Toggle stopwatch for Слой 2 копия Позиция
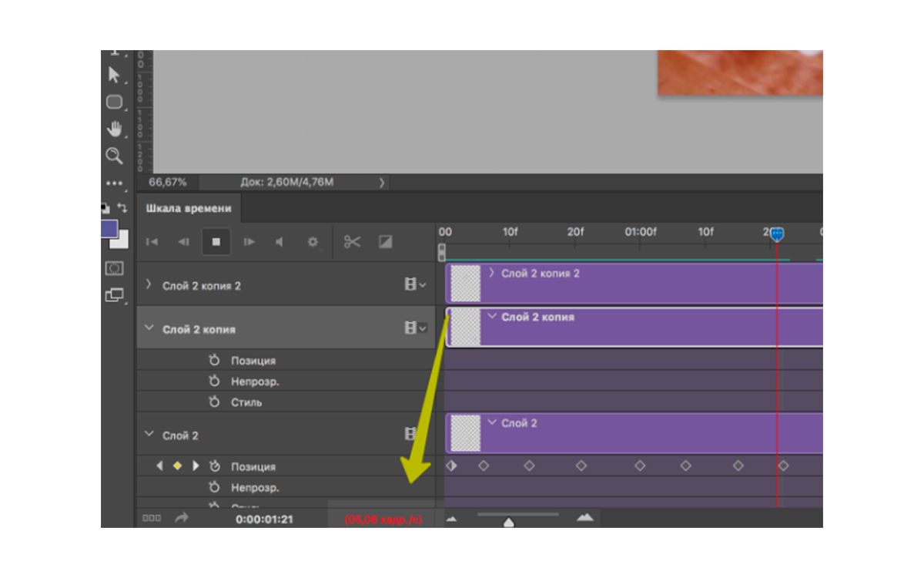Image resolution: width=924 pixels, height=578 pixels. pos(215,361)
